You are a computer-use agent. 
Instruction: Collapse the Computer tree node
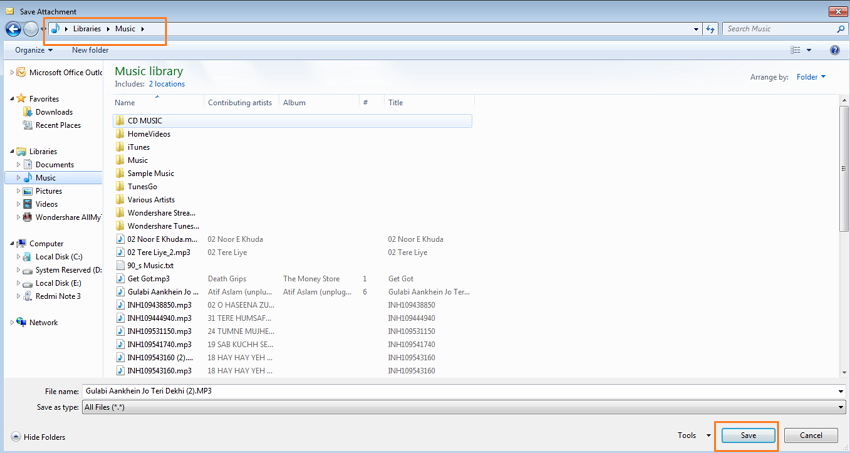pos(12,243)
